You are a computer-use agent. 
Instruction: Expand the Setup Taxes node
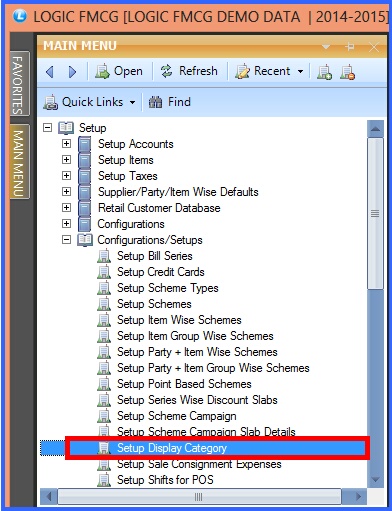click(x=67, y=175)
